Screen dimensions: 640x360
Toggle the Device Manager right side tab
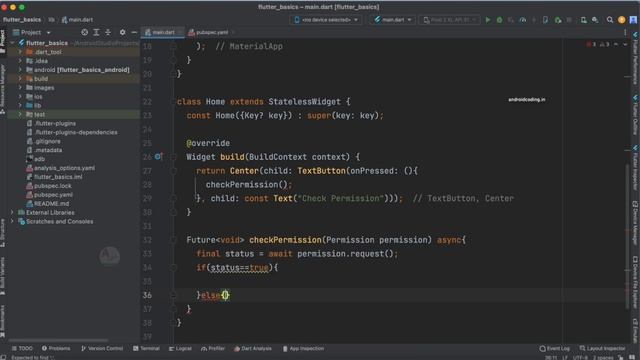pos(636,223)
